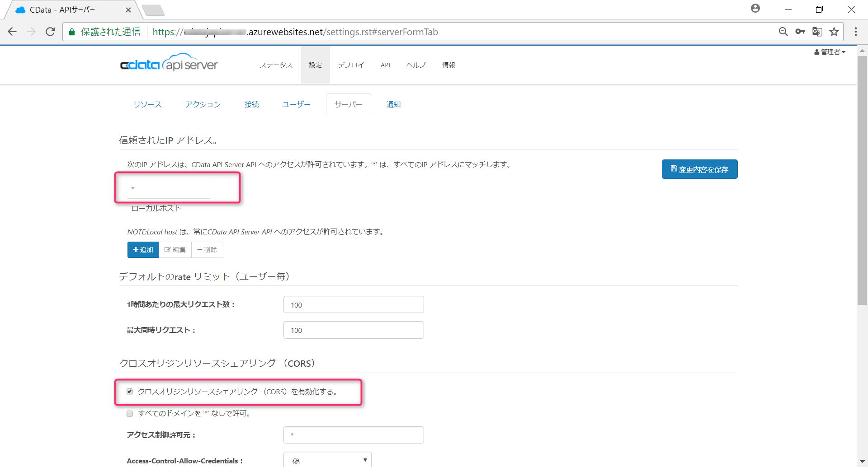Open the Chrome three-dot menu
This screenshot has height=467, width=868.
855,32
